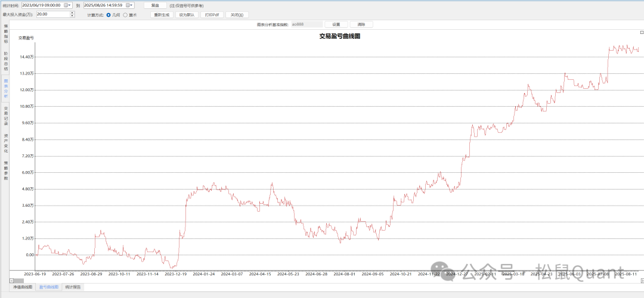Viewport: 644px width, 298px height.
Task: Click the 设为默认 button
Action: point(187,15)
